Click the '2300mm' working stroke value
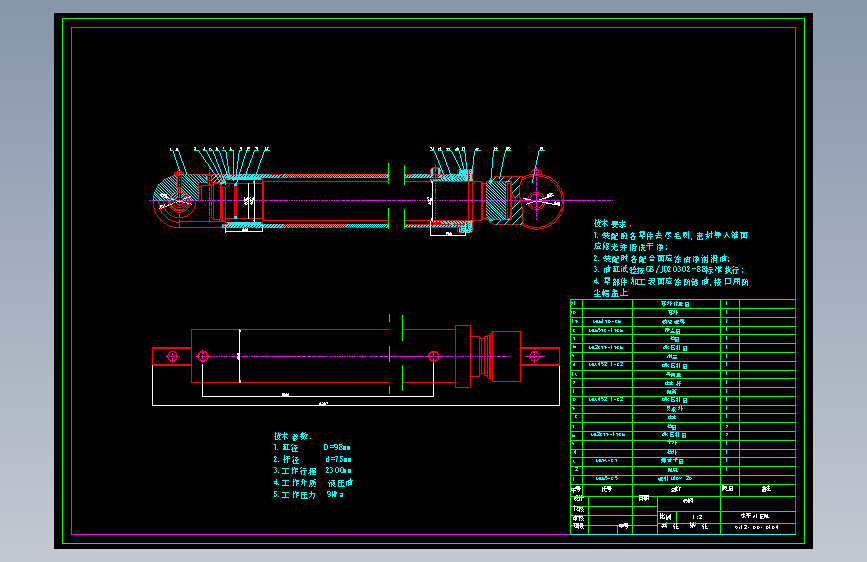 click(338, 471)
